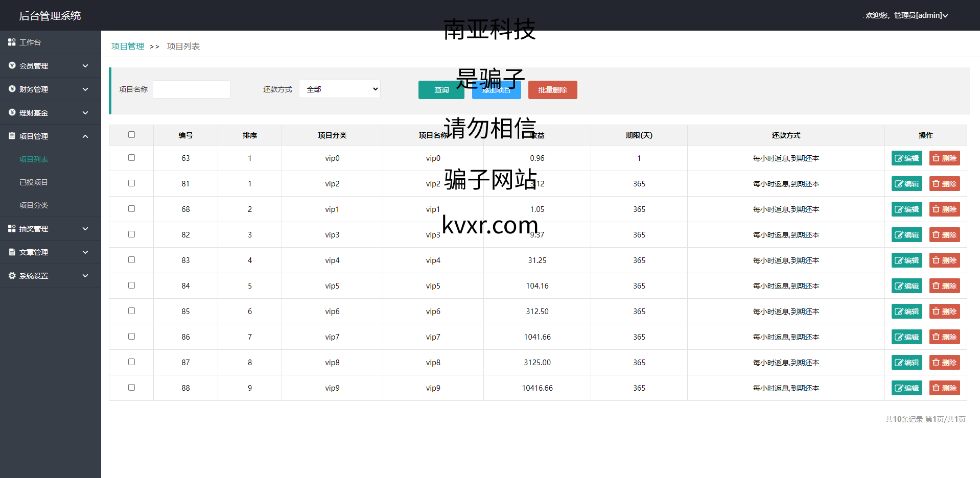
Task: Delete project number 88
Action: (944, 388)
